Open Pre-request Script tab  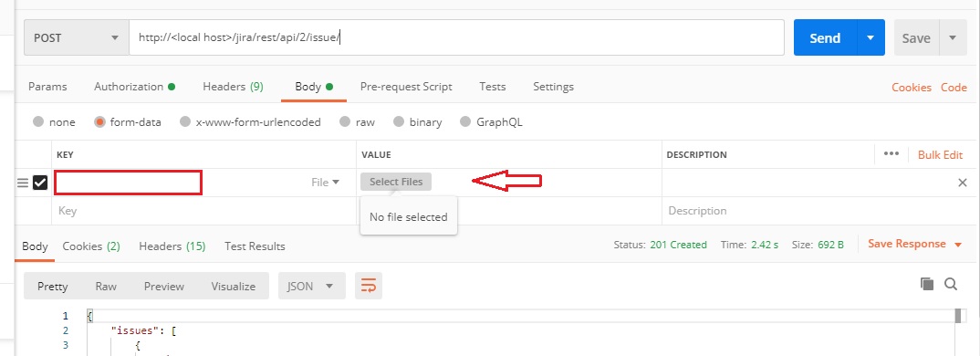click(406, 87)
